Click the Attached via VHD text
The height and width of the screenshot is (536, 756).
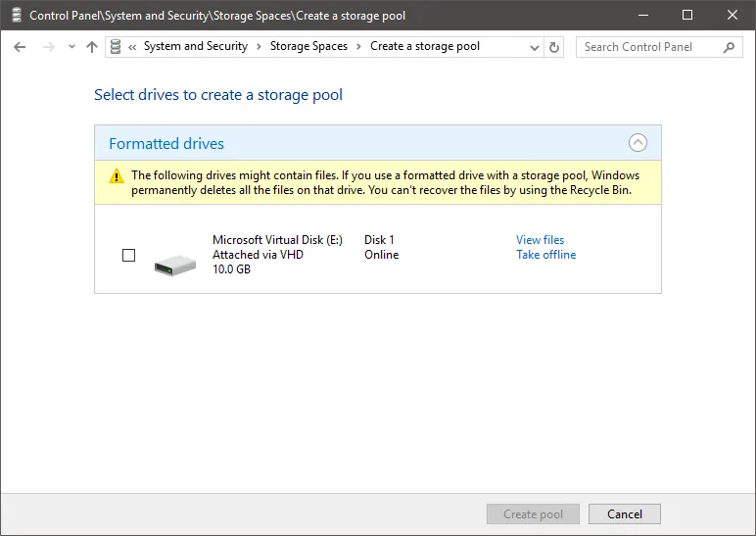pos(258,254)
